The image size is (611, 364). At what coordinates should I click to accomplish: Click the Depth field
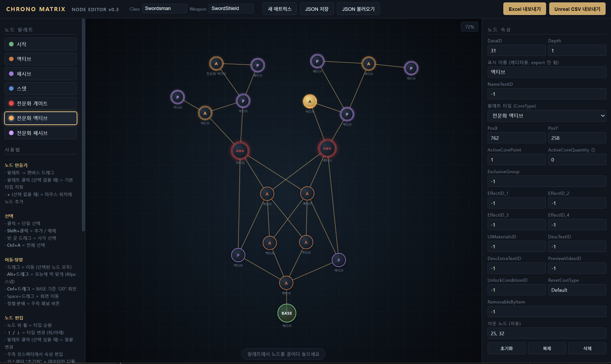click(577, 50)
